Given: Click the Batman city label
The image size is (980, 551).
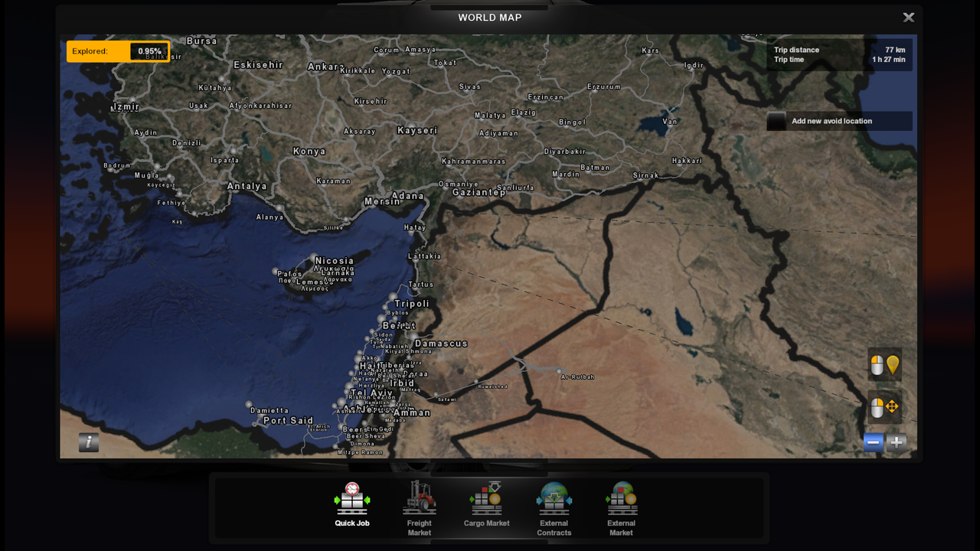Looking at the screenshot, I should tap(595, 168).
